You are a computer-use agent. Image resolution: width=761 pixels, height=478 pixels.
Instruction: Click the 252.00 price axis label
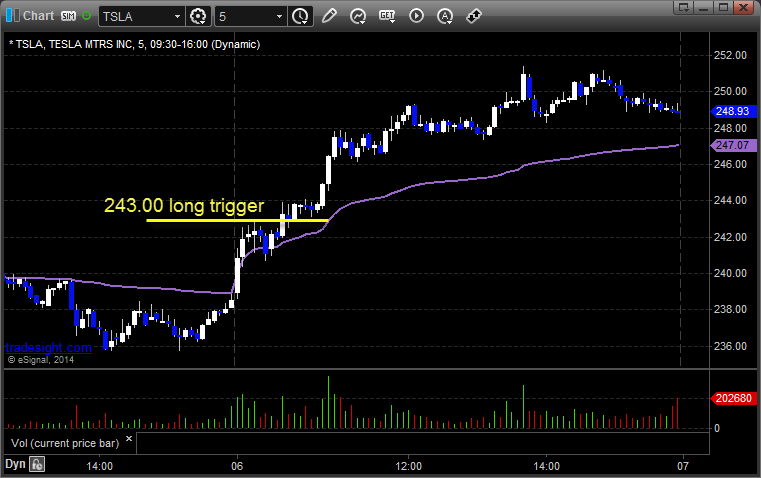coord(730,55)
